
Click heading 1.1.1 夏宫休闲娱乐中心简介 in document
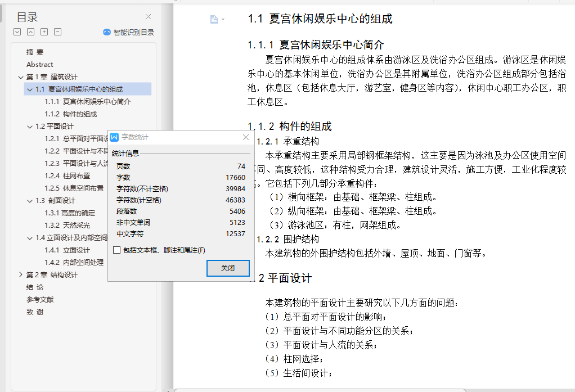316,45
